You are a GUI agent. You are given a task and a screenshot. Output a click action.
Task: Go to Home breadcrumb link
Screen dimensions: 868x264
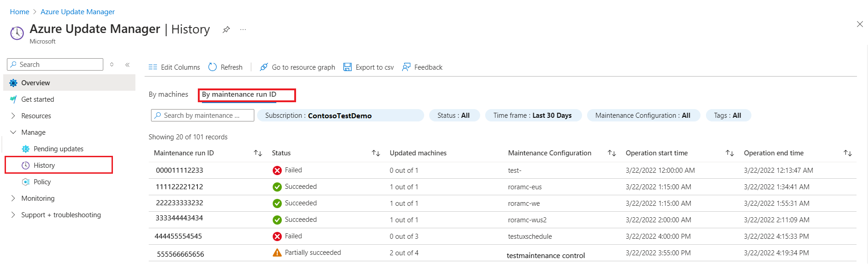[x=20, y=12]
